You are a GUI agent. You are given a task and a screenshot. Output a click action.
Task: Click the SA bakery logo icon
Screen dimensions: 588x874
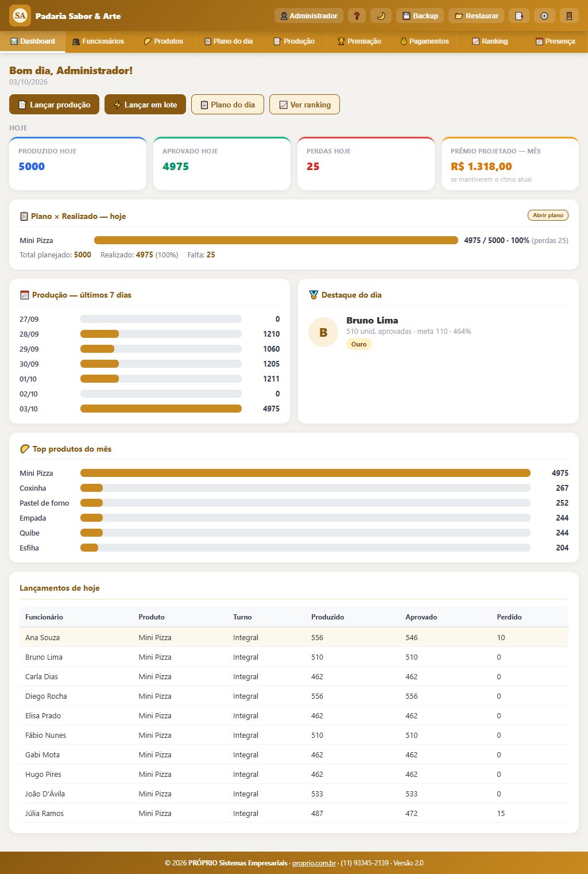[20, 16]
